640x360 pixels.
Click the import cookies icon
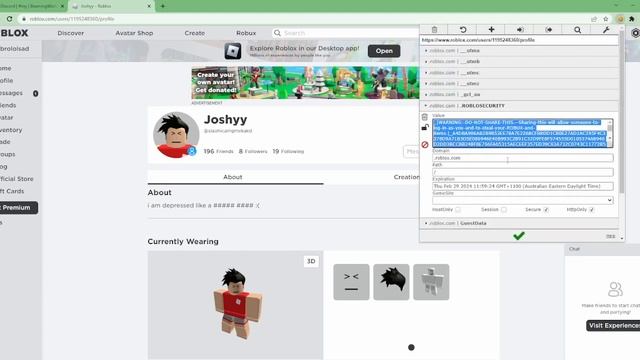point(520,30)
